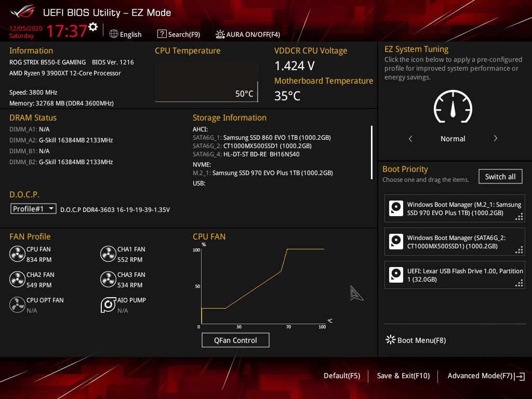Click HL-DT-ST BD-RE BH16NS40 entry
The image size is (532, 399).
pyautogui.click(x=246, y=154)
